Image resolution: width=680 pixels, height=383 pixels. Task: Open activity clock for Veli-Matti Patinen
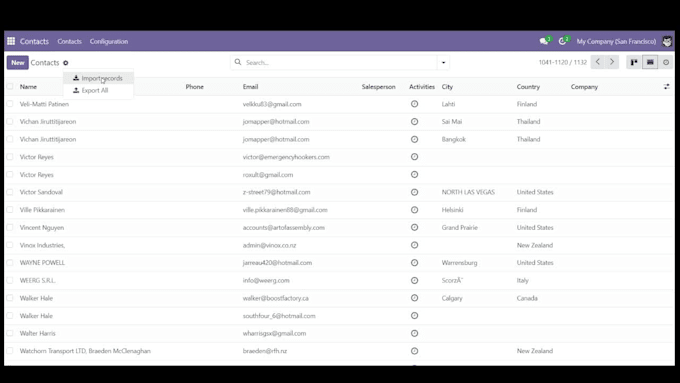(x=415, y=104)
